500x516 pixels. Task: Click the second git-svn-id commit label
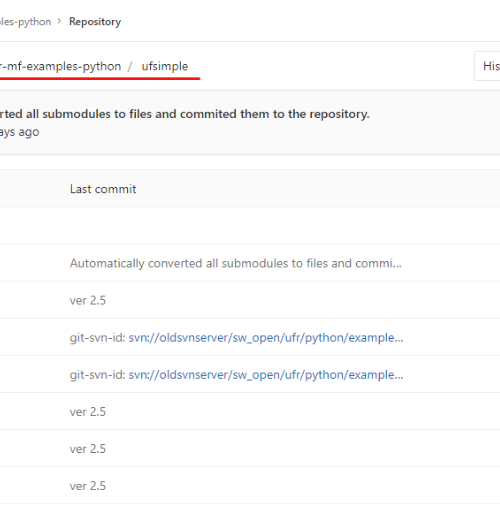point(98,375)
